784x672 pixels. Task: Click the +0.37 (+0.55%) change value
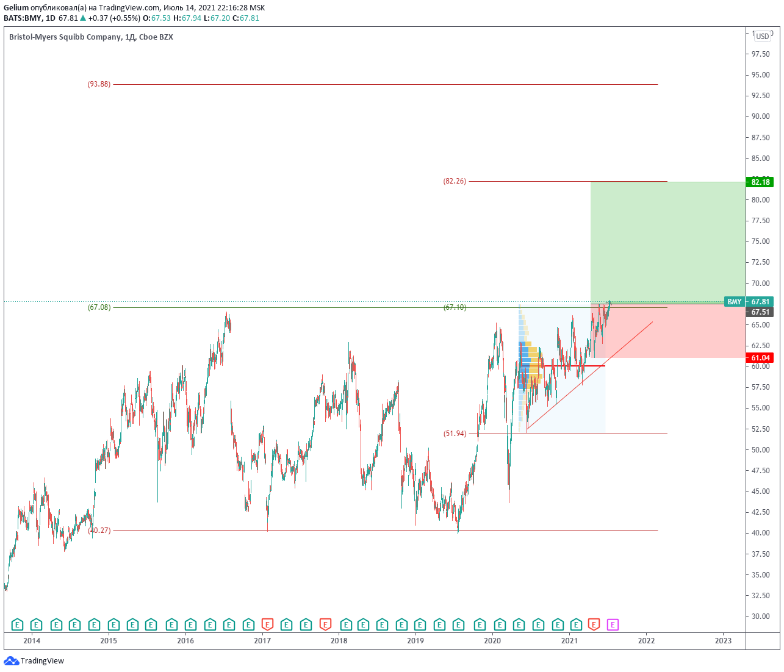coord(115,18)
